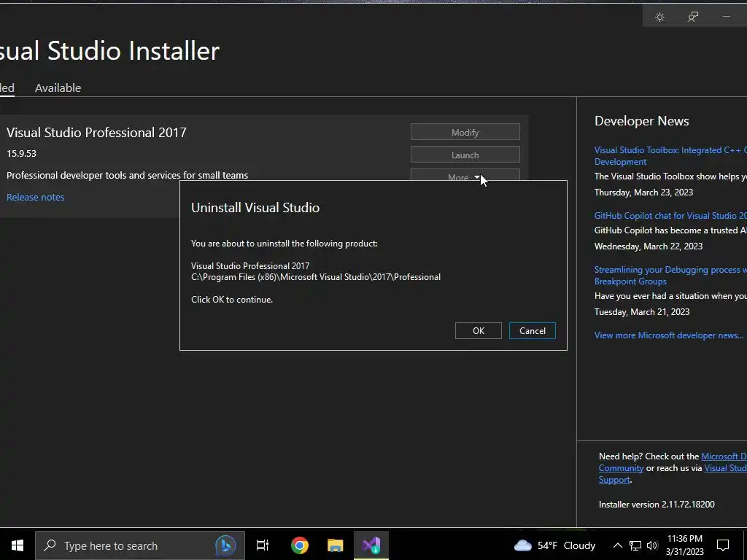Confirm uninstall with OK

[x=479, y=331]
